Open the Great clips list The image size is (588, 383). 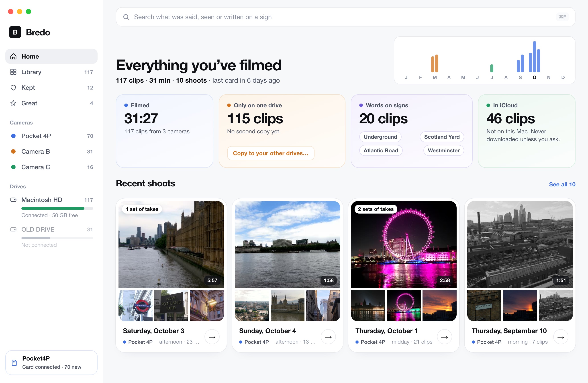pos(51,103)
